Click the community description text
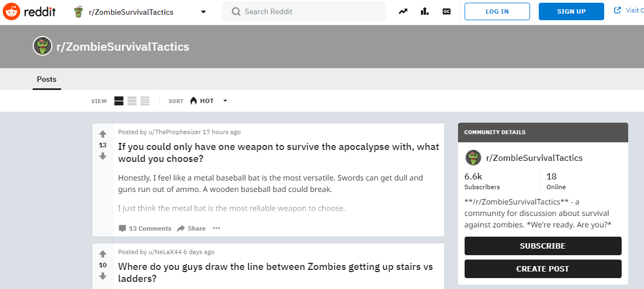The height and width of the screenshot is (289, 644). point(538,213)
